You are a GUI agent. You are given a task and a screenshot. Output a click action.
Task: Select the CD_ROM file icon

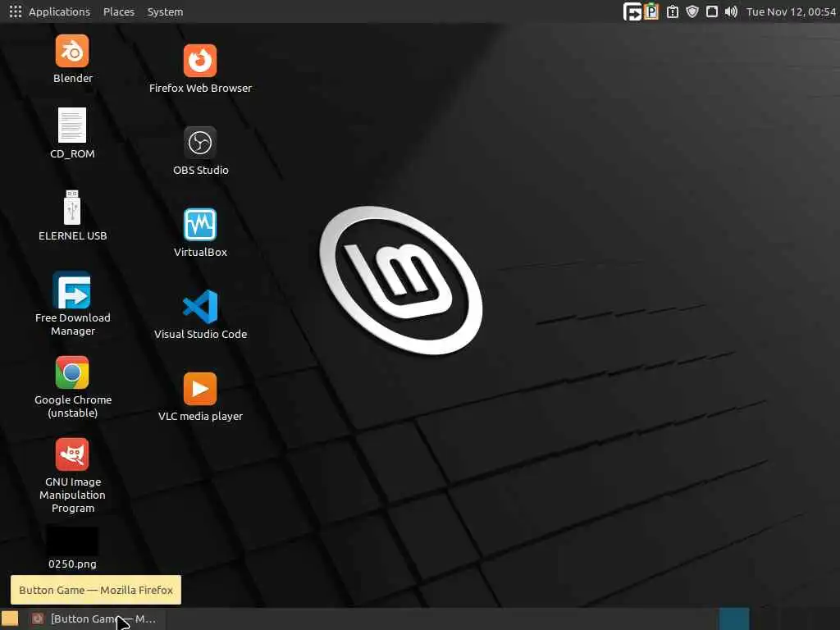pyautogui.click(x=72, y=125)
